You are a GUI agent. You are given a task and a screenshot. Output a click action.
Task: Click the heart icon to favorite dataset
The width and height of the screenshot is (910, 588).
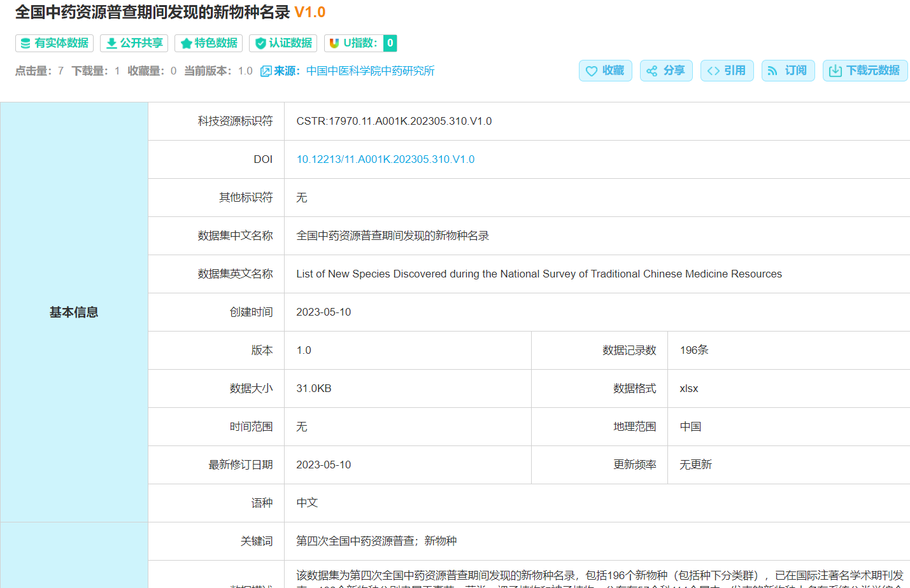(x=592, y=71)
